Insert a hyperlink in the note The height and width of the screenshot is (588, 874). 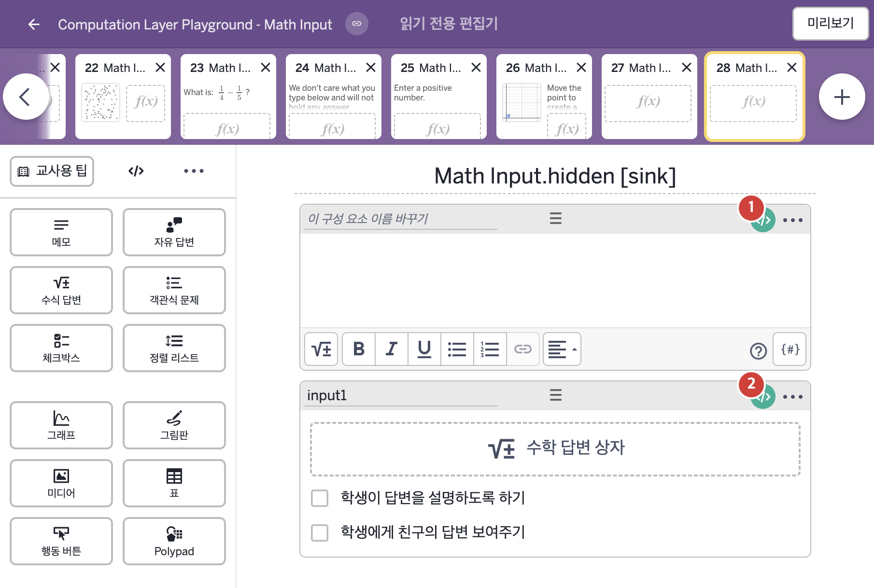(x=523, y=349)
